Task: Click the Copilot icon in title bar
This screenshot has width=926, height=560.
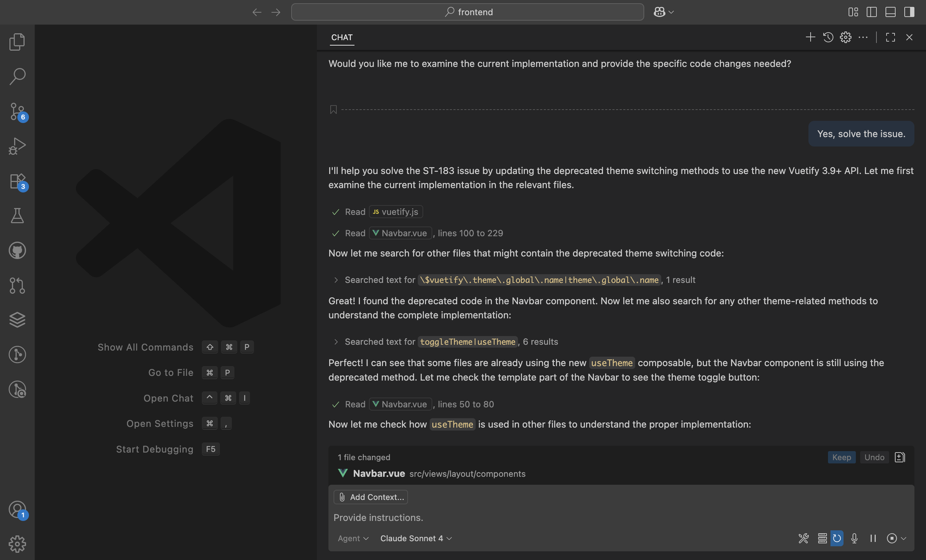Action: (659, 12)
